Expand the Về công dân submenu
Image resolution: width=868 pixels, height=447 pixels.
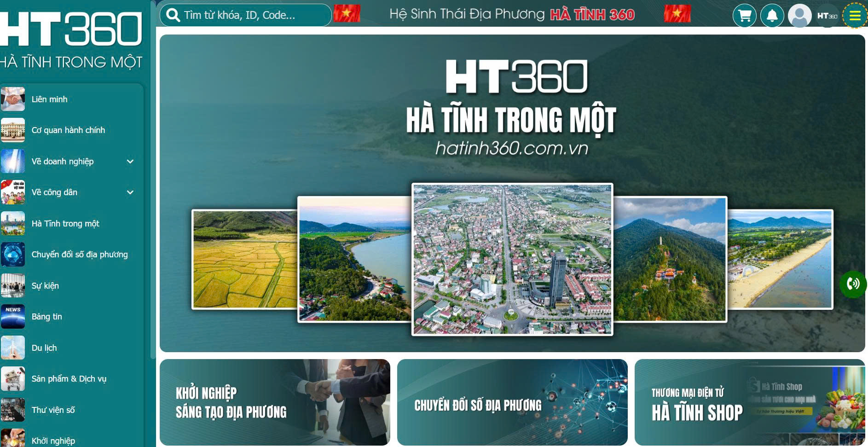[130, 192]
